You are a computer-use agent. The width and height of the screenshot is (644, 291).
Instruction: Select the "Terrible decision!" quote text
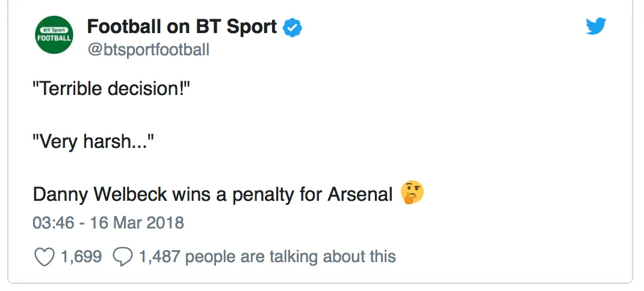coord(111,88)
